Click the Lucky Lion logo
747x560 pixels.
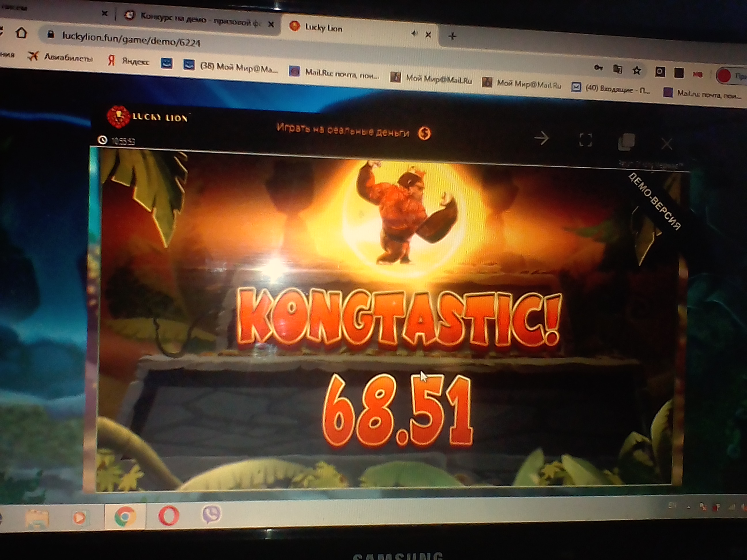tap(147, 117)
